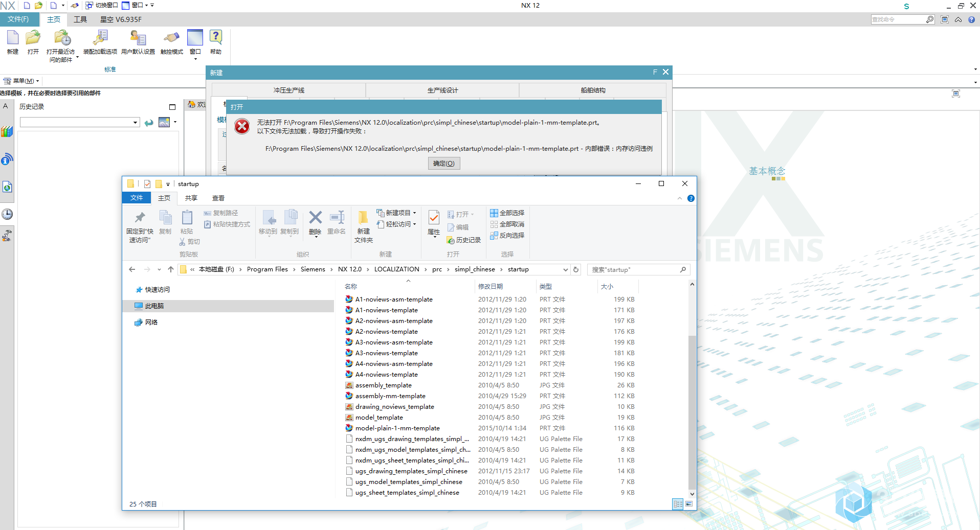Click the New Folder (新建文件夹) icon
Screen dimensions: 980x530
363,217
